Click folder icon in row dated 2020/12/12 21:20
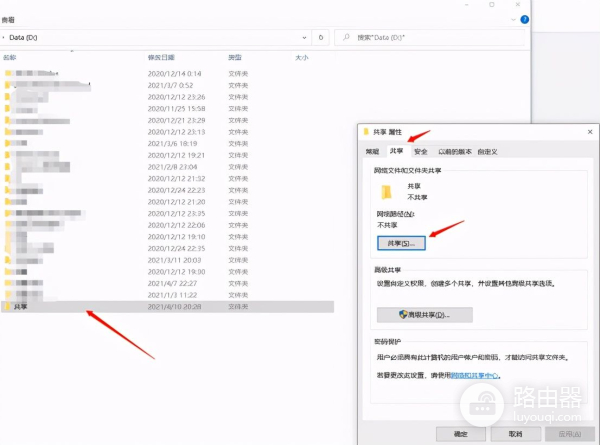Screen dimensions: 600x445 [8, 202]
